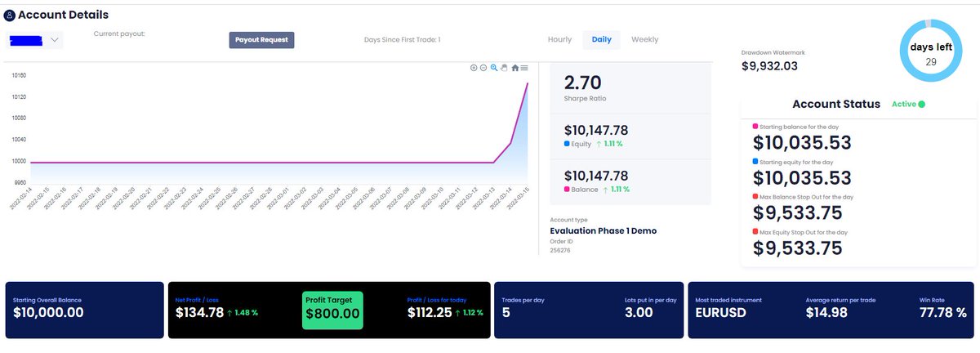Screen dimensions: 980x353
Task: Click red Max Equity Stop Out marker
Action: 755,232
